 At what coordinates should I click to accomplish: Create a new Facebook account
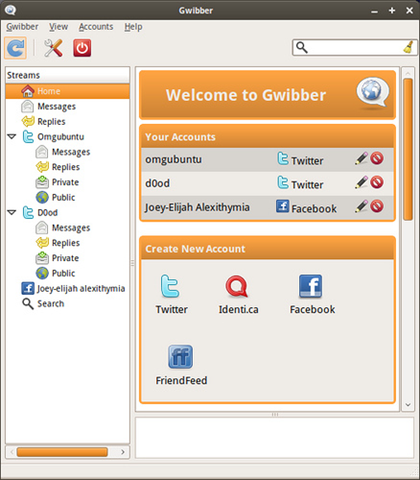click(312, 294)
